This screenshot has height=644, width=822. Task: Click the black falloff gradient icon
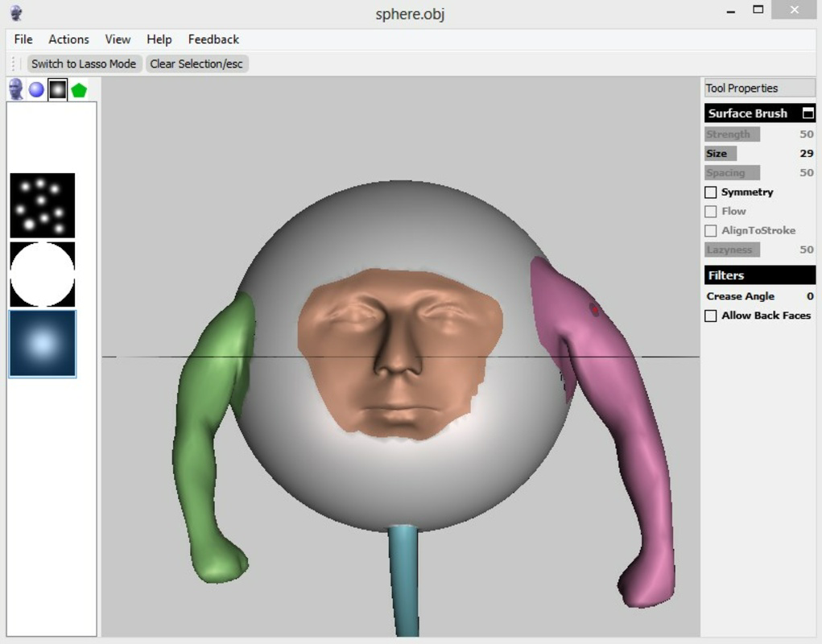click(56, 89)
